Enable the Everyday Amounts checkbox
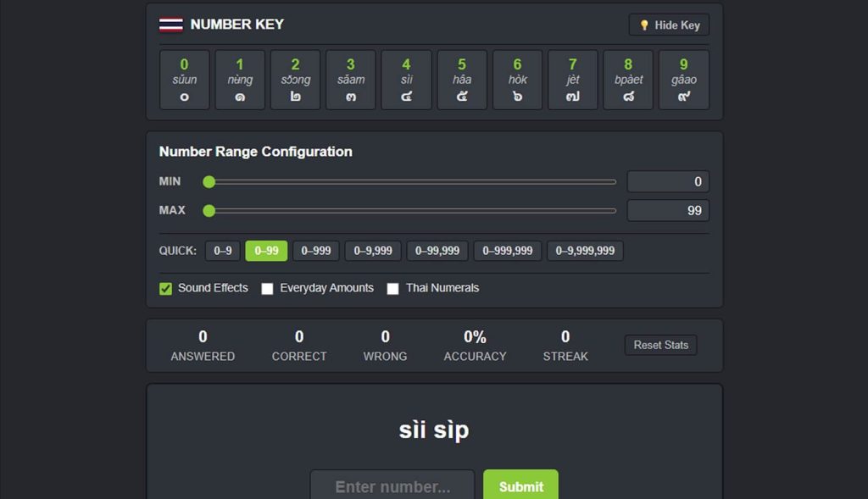 click(x=267, y=289)
